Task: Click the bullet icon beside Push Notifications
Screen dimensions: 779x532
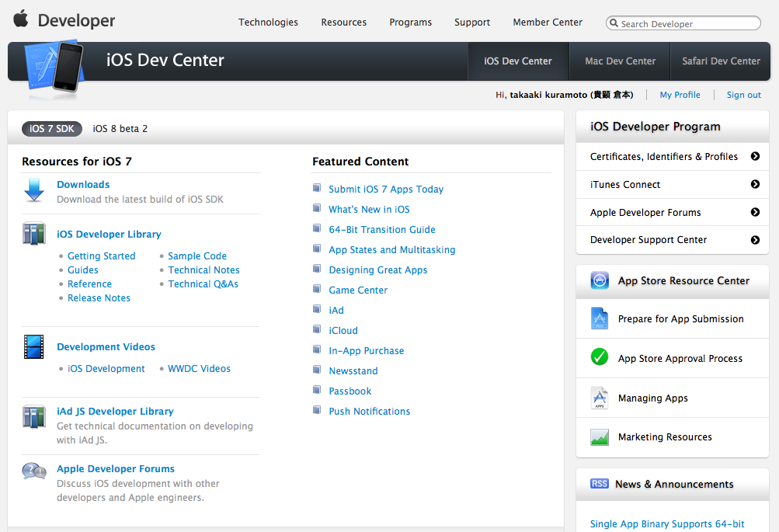Action: pyautogui.click(x=316, y=410)
